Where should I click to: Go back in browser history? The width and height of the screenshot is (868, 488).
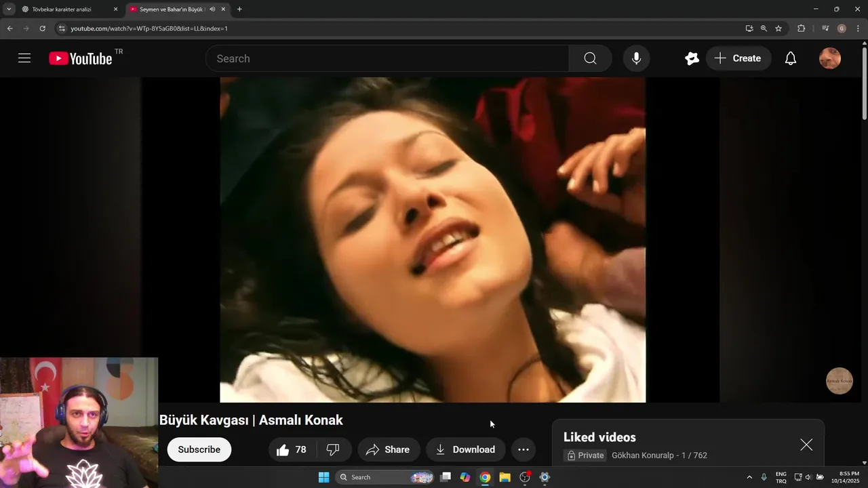(x=9, y=28)
